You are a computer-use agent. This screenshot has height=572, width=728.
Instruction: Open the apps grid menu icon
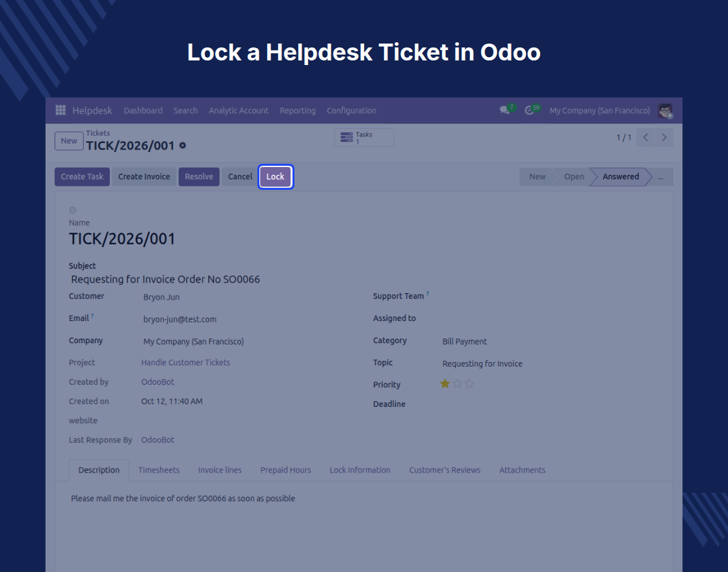click(x=60, y=110)
